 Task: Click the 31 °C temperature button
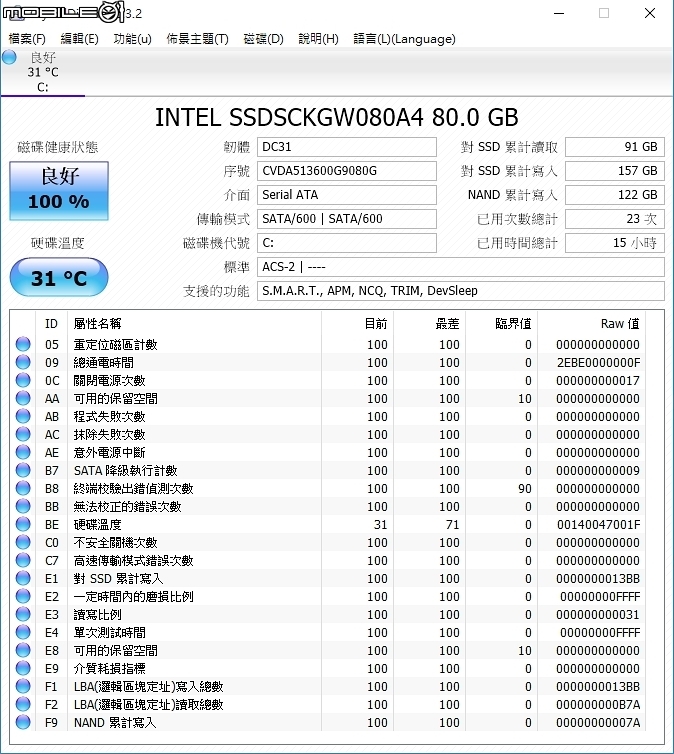coord(59,277)
